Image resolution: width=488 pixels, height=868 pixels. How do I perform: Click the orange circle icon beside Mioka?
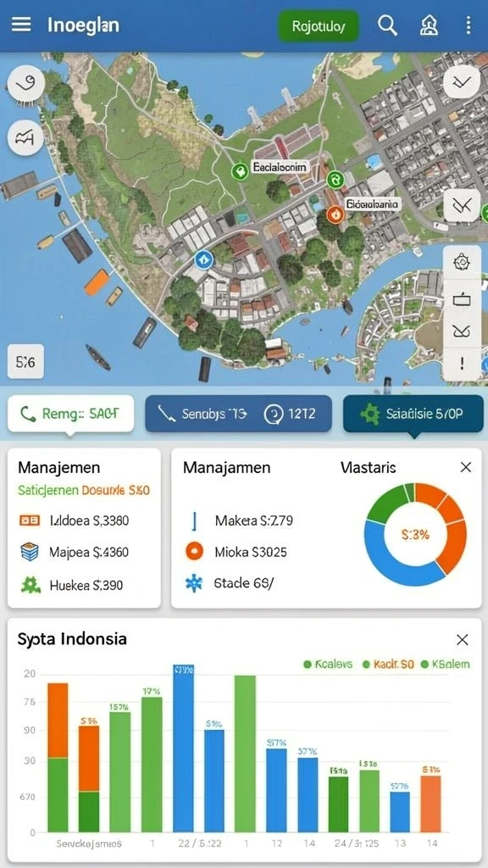point(194,552)
